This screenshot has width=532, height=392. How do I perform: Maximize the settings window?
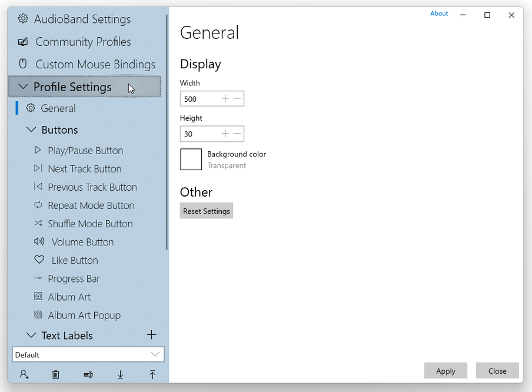click(x=487, y=15)
